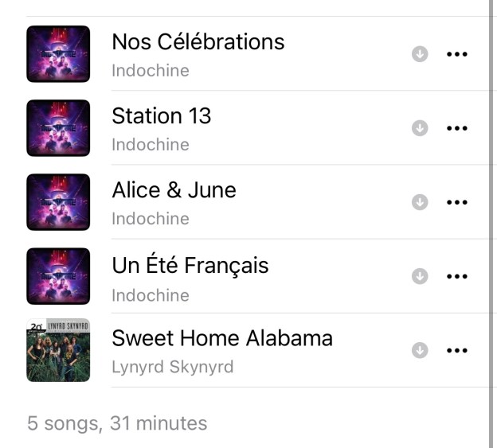Download Sweet Home Alabama song
This screenshot has width=497, height=448.
[420, 350]
